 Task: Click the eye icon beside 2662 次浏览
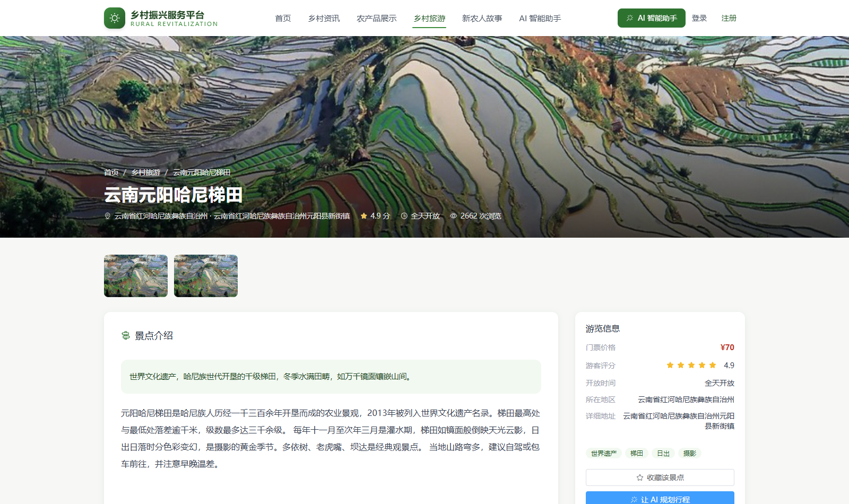tap(454, 216)
